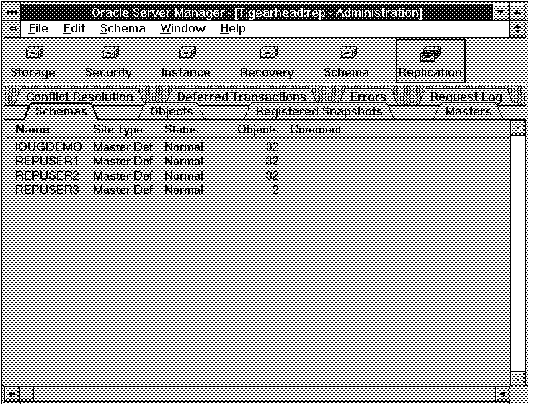
Task: Select the Security toolbar icon
Action: (109, 62)
